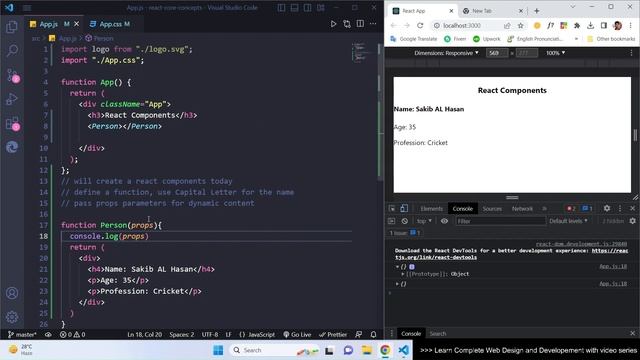Screen dimensions: 640x360
Task: Open the Default levels dropdown
Action: 568,221
